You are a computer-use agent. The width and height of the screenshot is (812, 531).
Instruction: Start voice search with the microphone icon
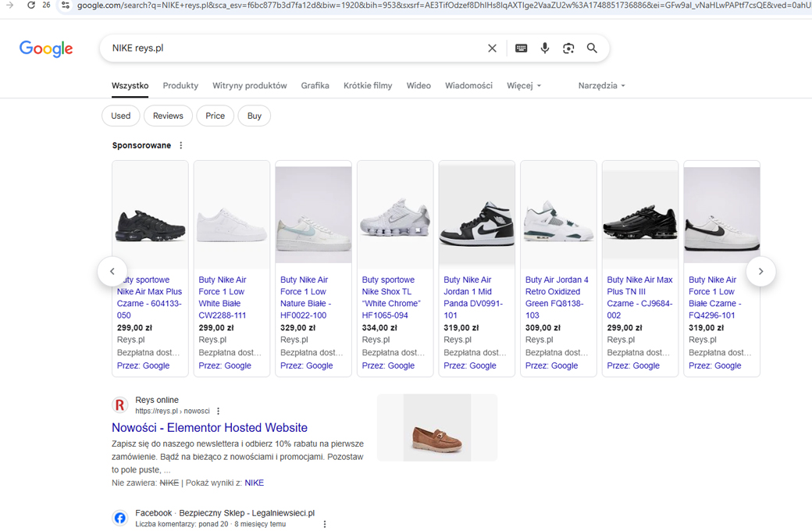pos(545,48)
